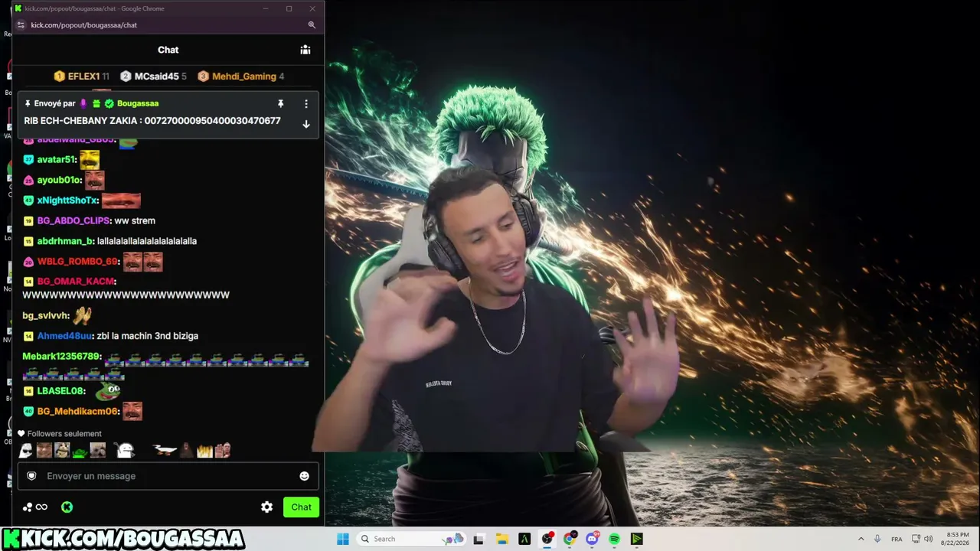Image resolution: width=980 pixels, height=551 pixels.
Task: Click username ayoub01o in chat
Action: pyautogui.click(x=59, y=180)
